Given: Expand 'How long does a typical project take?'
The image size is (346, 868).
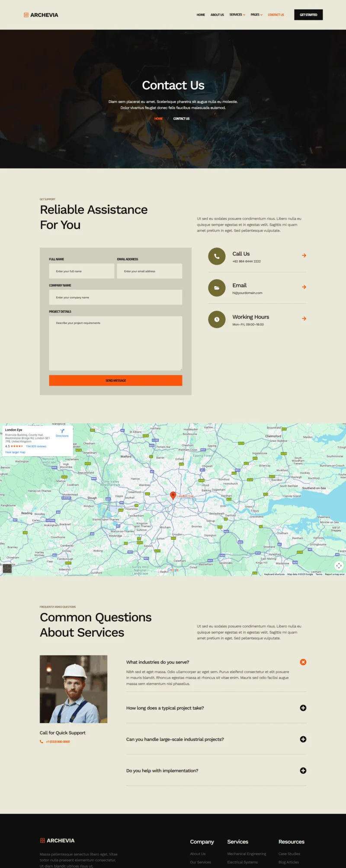Looking at the screenshot, I should click(x=303, y=708).
